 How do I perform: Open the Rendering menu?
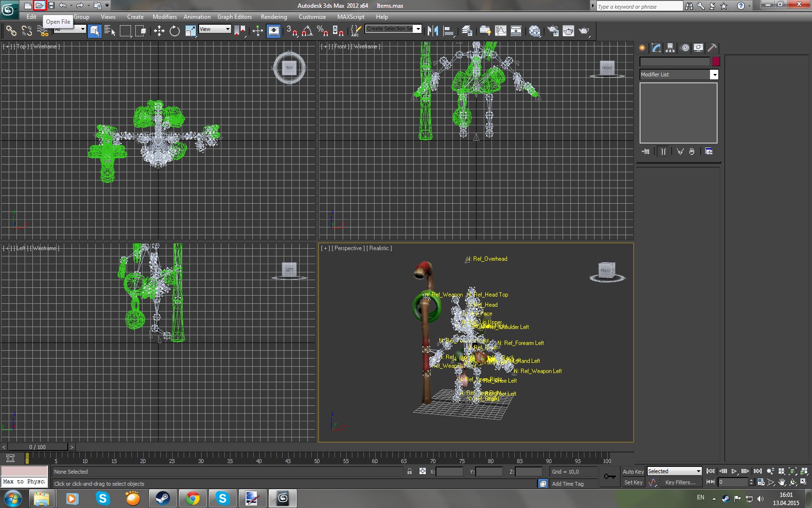[274, 17]
